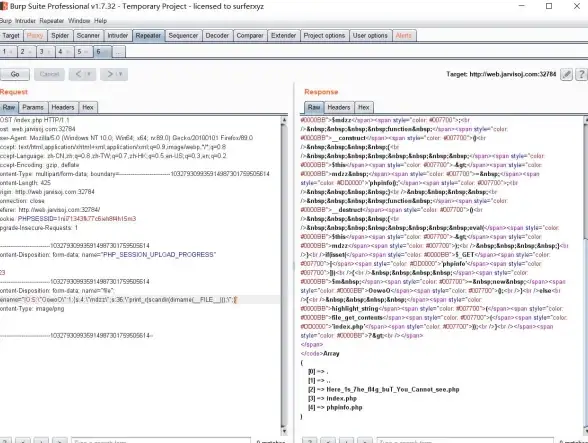Go forward in request history
The width and height of the screenshot is (588, 443).
[x=110, y=74]
